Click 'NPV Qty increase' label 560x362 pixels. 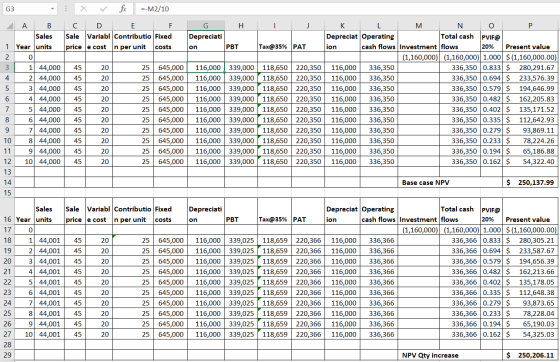pyautogui.click(x=430, y=355)
